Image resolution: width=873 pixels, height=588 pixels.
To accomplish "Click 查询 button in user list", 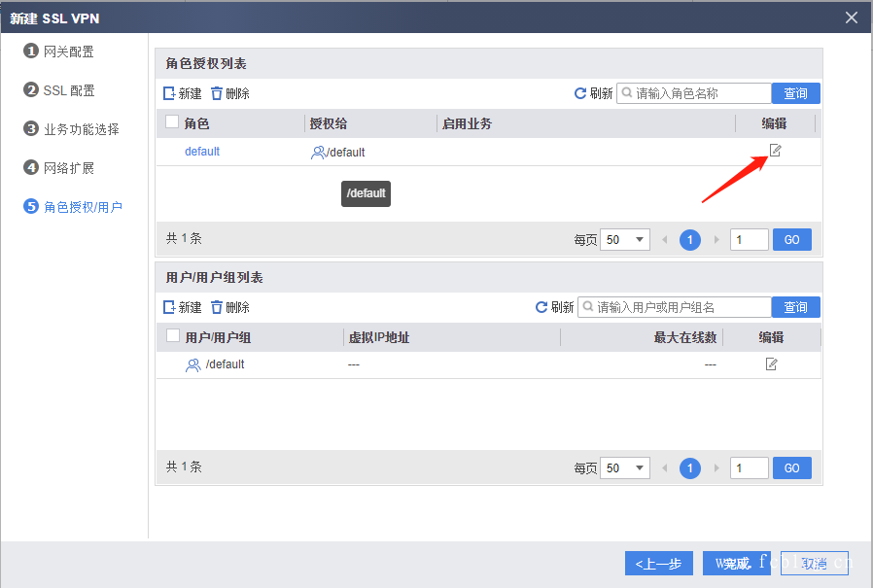I will [x=795, y=307].
